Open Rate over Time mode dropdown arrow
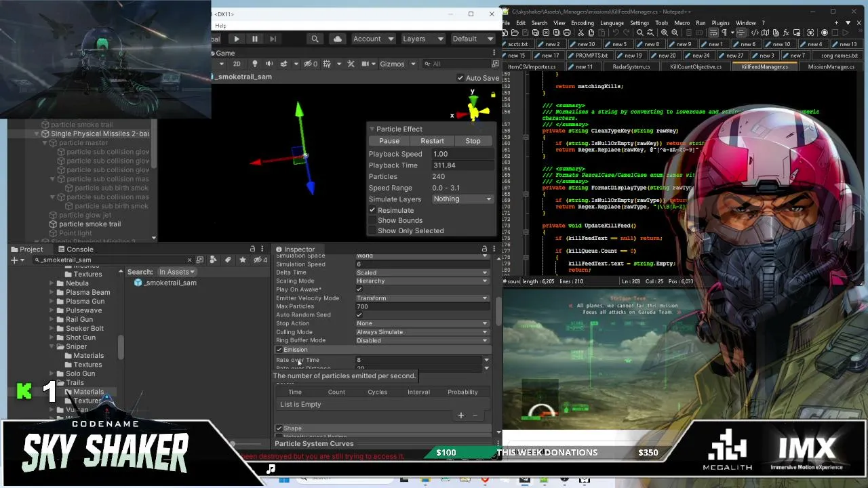This screenshot has height=488, width=868. [x=486, y=360]
